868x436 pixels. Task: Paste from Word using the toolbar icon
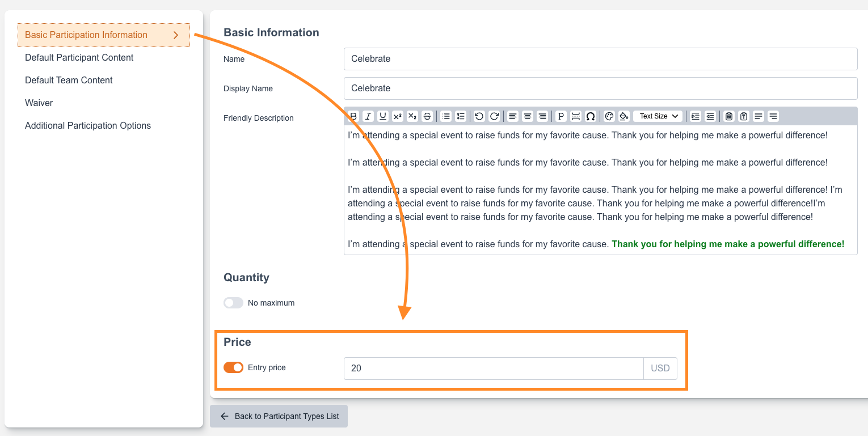[x=729, y=116]
